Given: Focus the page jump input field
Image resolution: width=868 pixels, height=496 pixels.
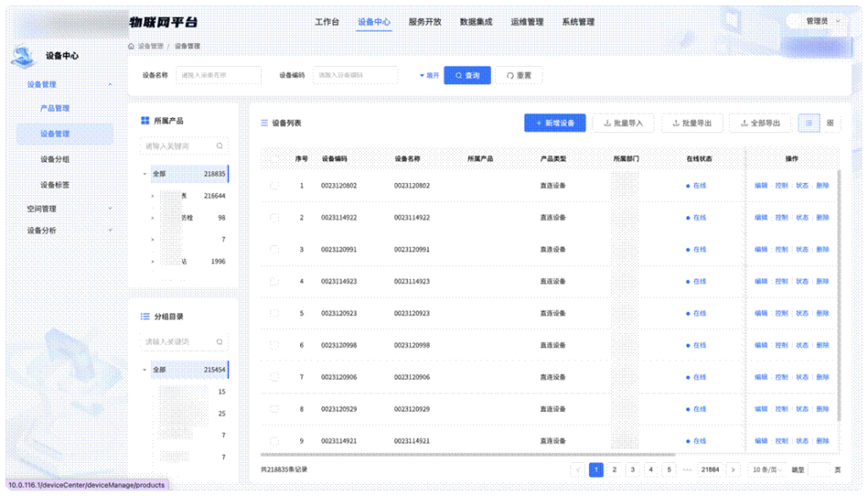Looking at the screenshot, I should 820,470.
